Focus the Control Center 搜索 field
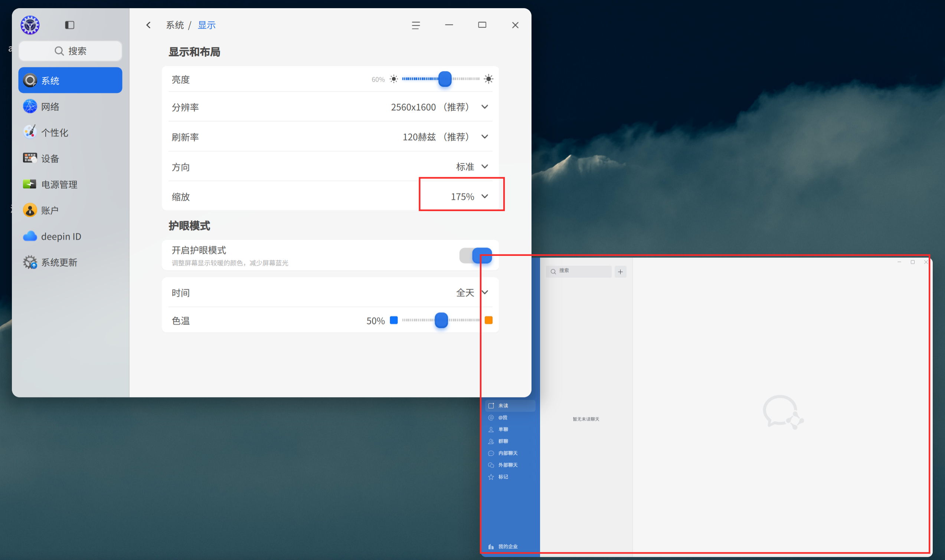This screenshot has width=945, height=560. [70, 51]
